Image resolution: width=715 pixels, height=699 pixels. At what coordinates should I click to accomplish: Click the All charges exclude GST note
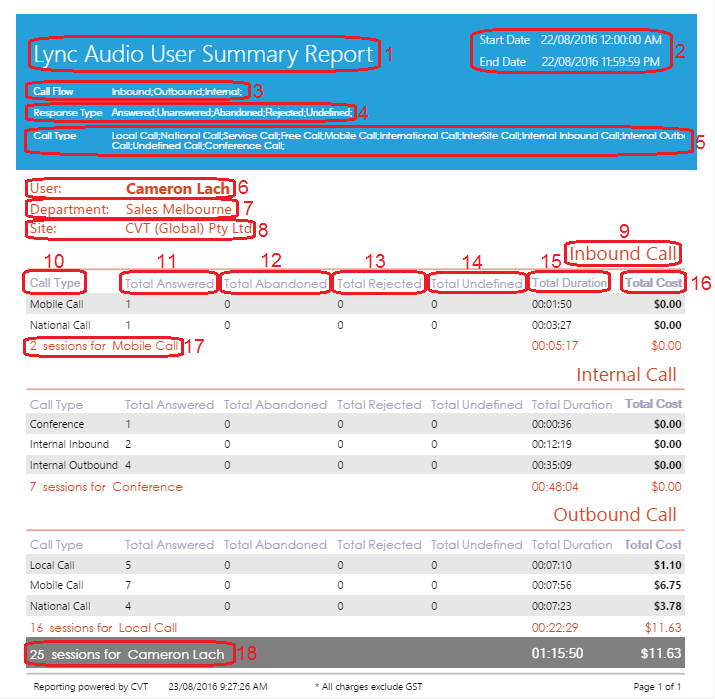pyautogui.click(x=368, y=687)
